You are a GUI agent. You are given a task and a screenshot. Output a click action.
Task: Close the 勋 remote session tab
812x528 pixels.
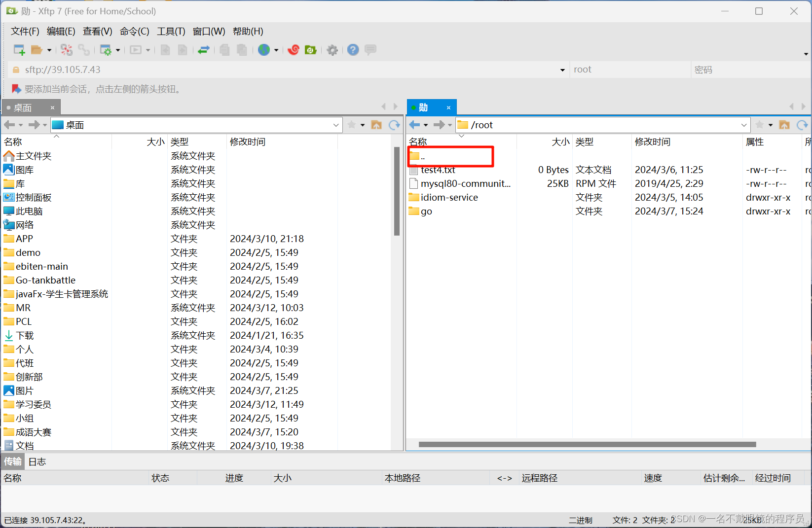tap(448, 107)
